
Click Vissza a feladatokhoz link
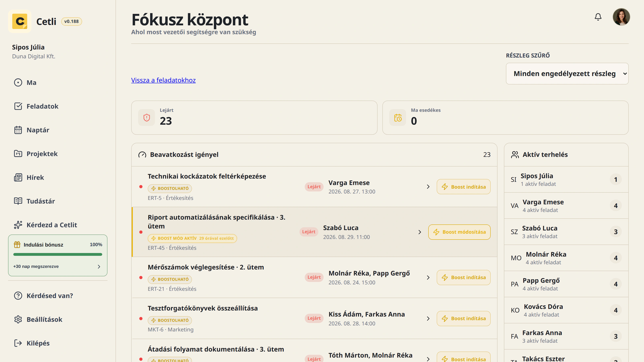click(x=163, y=80)
